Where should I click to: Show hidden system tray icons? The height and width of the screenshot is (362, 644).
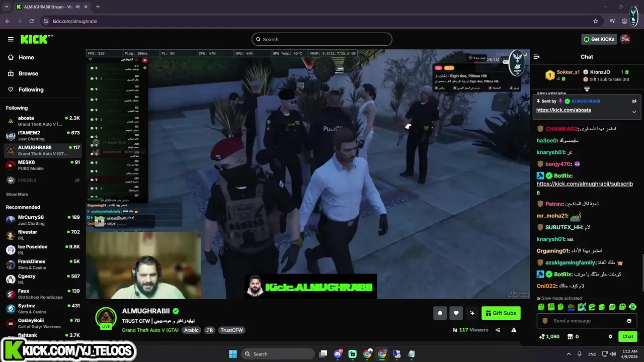point(569,354)
